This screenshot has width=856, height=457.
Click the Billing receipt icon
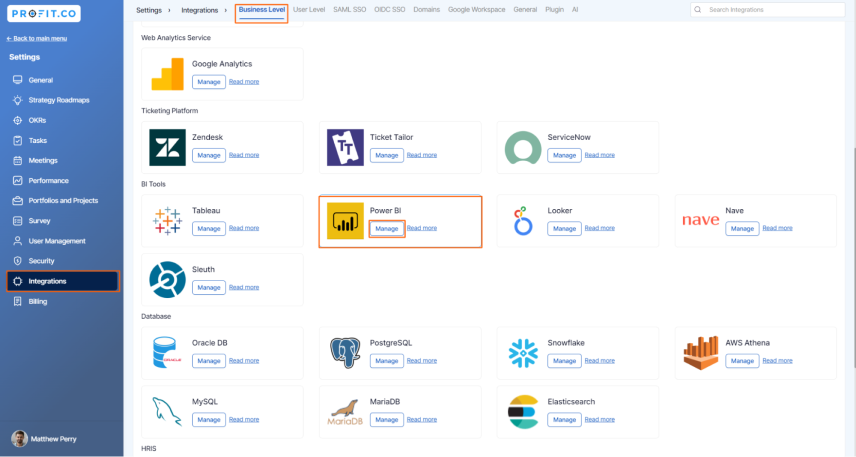coord(17,301)
